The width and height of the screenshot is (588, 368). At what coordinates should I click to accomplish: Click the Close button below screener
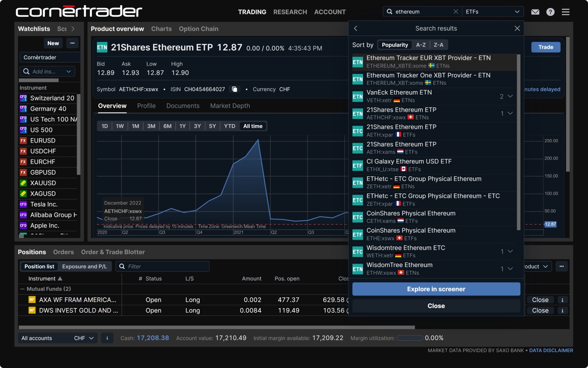click(x=436, y=306)
